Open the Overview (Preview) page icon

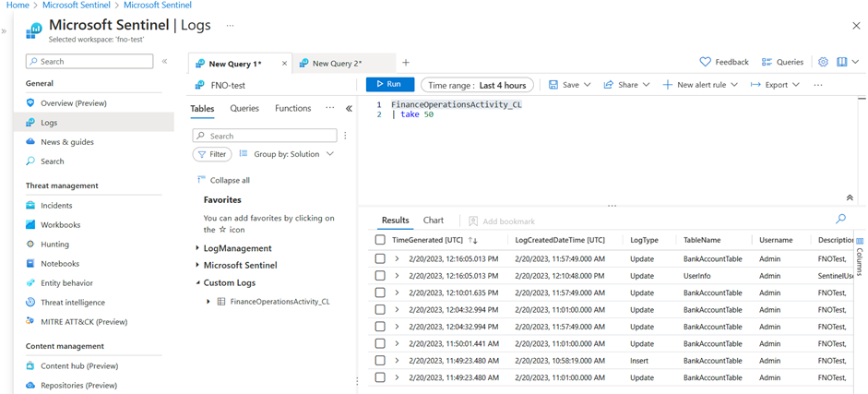pyautogui.click(x=30, y=103)
